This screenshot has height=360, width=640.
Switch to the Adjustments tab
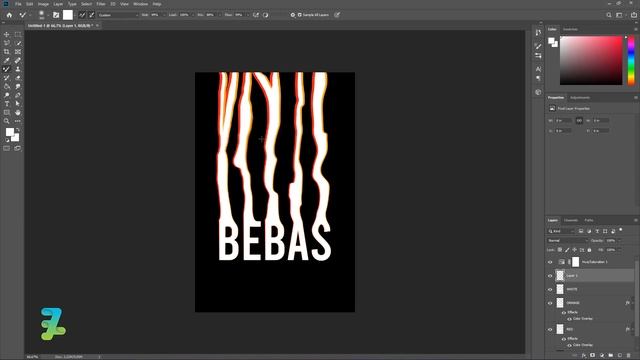click(580, 98)
